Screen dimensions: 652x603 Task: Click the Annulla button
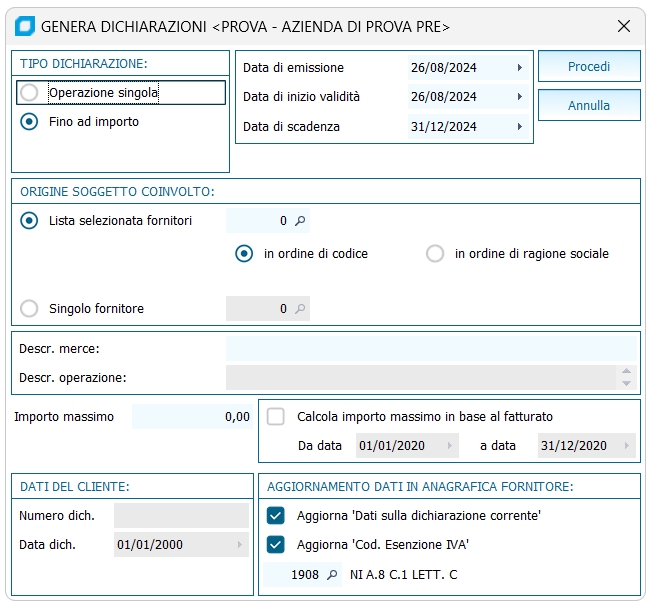(589, 105)
